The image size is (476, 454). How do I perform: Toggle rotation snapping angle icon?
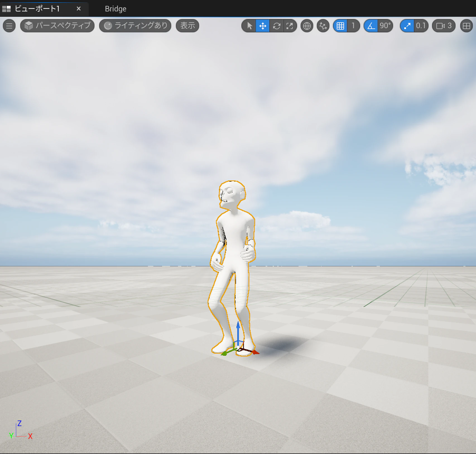[371, 26]
